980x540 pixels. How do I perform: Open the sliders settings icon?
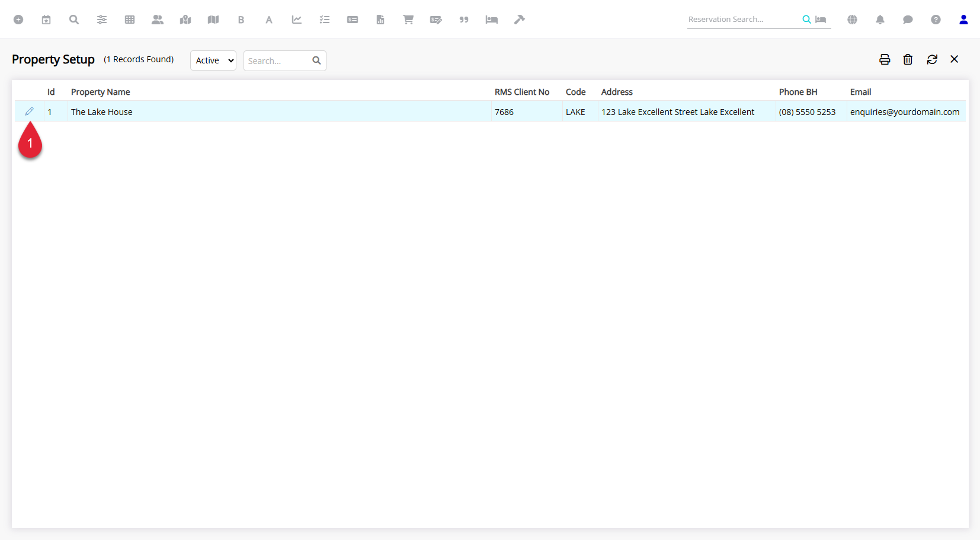(x=102, y=20)
